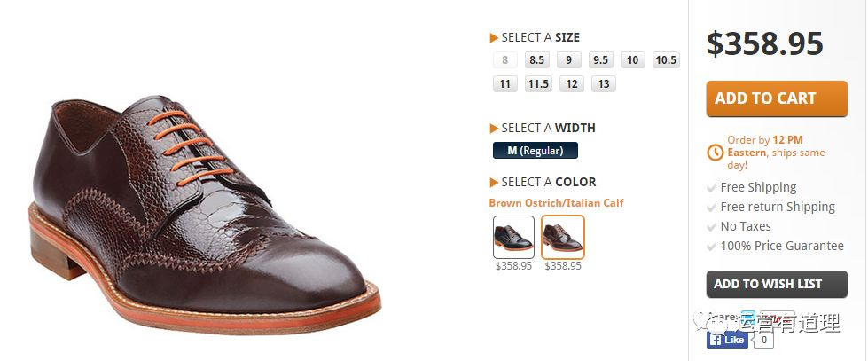Viewport: 868px width, 361px height.
Task: Select shoe size 10
Action: tap(633, 60)
